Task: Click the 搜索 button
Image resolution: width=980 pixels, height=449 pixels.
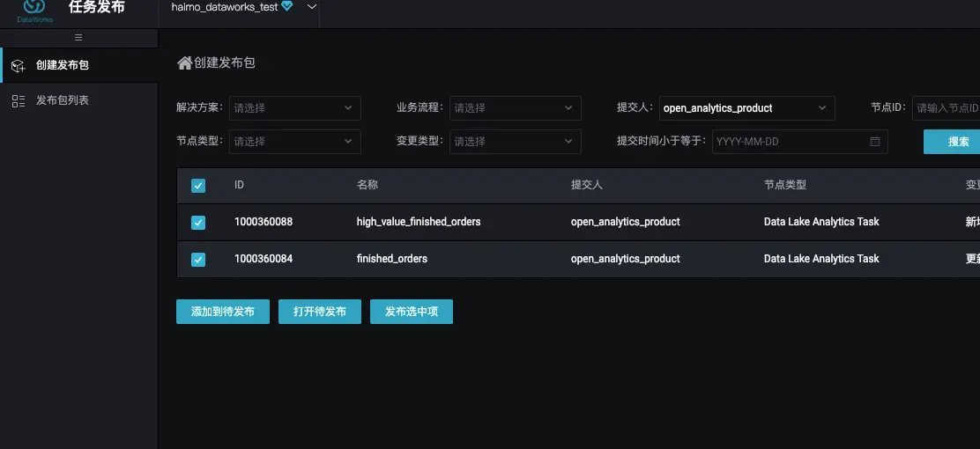Action: pyautogui.click(x=952, y=142)
